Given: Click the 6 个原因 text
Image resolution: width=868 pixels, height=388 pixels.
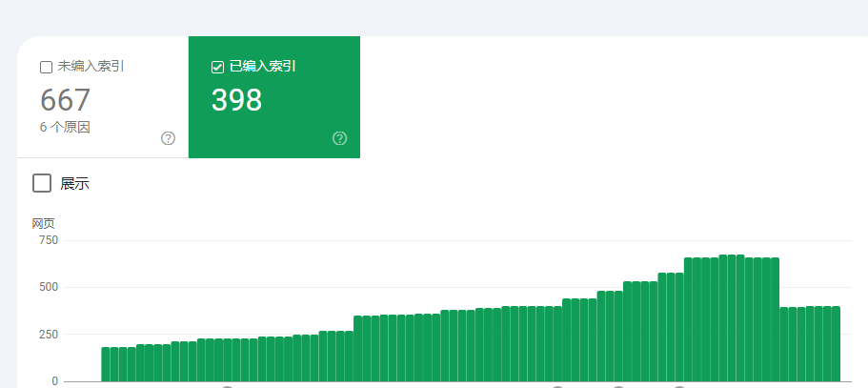Looking at the screenshot, I should 65,127.
